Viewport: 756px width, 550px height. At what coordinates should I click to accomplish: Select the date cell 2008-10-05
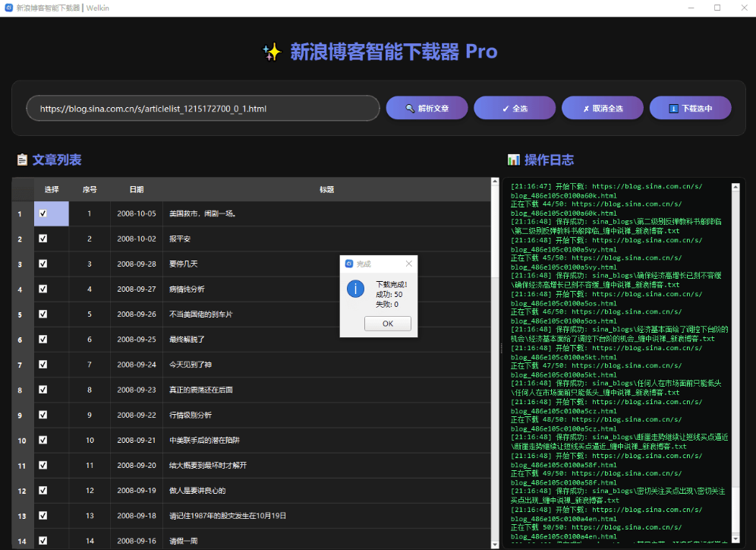point(137,213)
